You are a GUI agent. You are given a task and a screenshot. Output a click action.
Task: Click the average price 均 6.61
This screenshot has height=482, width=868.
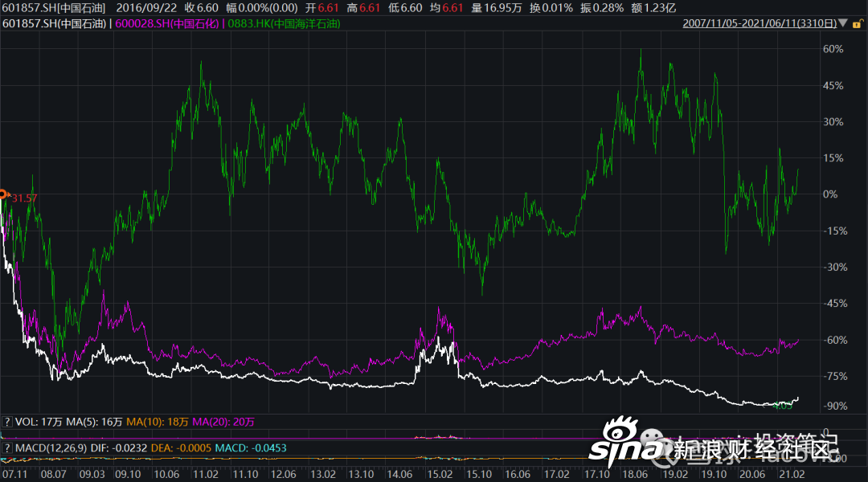coord(446,8)
